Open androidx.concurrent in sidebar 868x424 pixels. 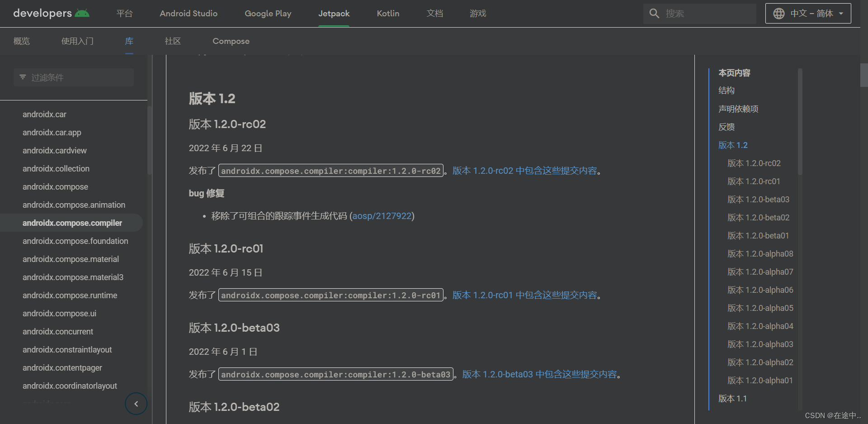coord(58,332)
